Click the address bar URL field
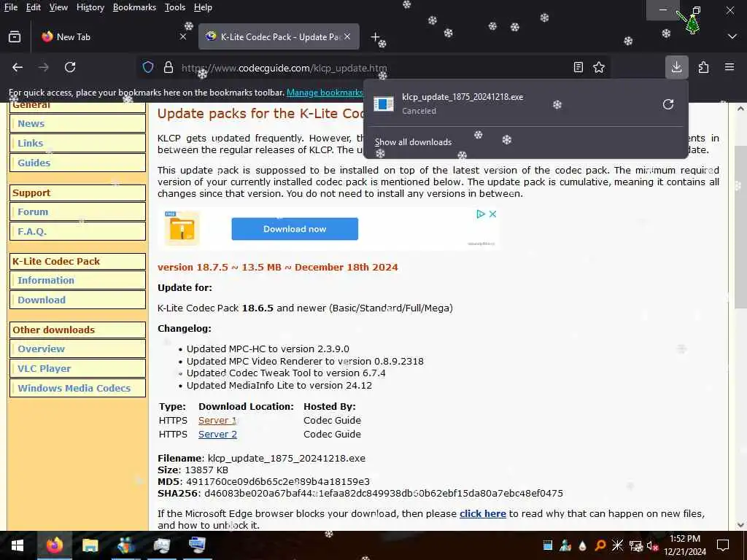Viewport: 747px width, 560px height. tap(371, 68)
